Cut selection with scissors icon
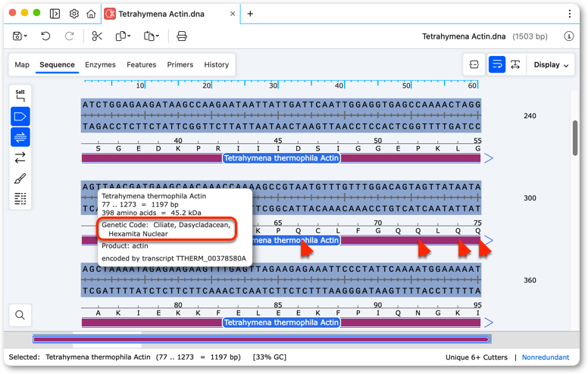The image size is (588, 374). pos(97,36)
